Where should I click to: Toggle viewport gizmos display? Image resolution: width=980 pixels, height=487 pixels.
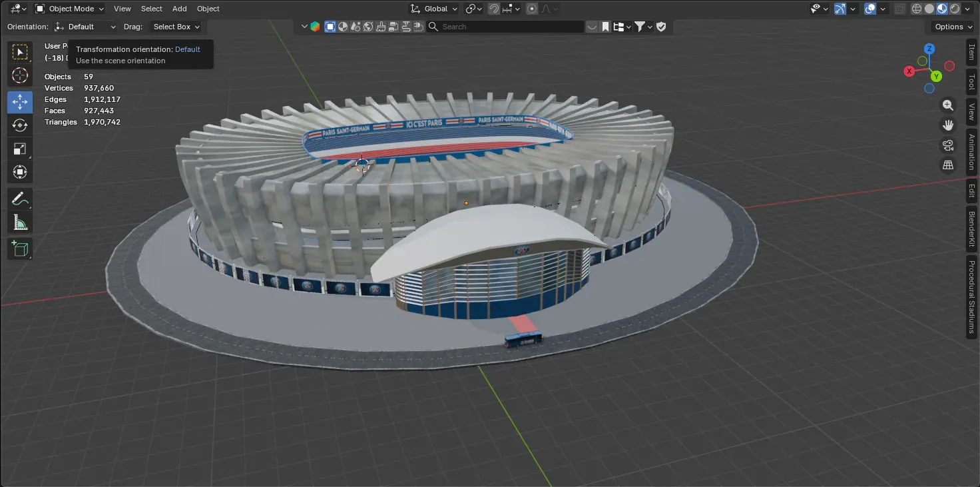click(840, 9)
